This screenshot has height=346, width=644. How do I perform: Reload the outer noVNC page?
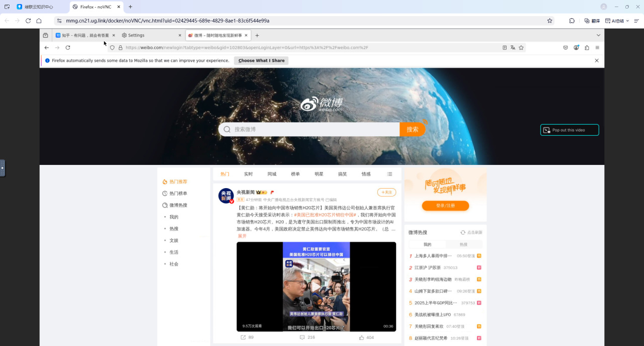point(28,21)
